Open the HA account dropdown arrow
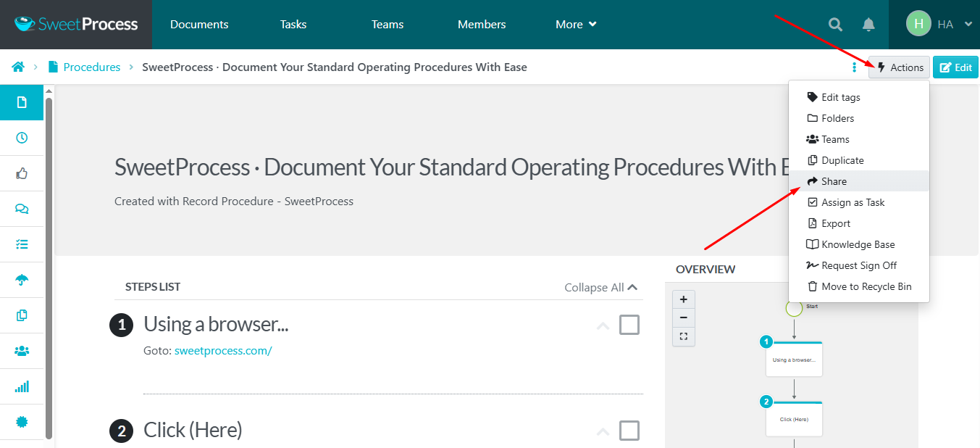 [968, 25]
